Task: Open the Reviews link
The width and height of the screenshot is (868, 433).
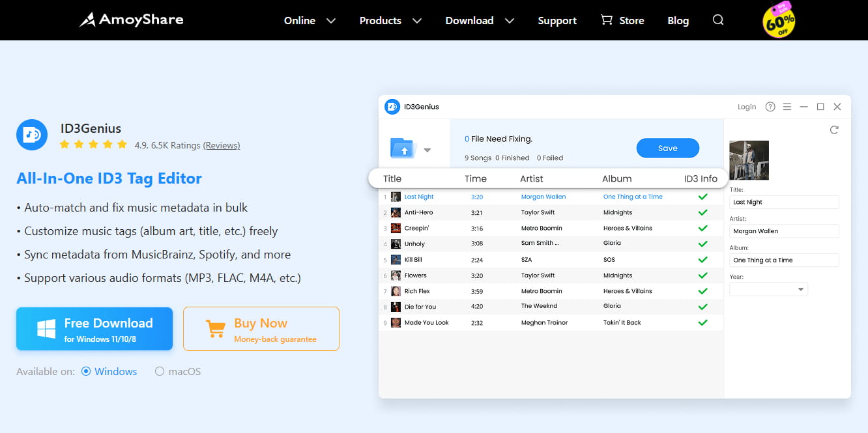Action: click(222, 145)
